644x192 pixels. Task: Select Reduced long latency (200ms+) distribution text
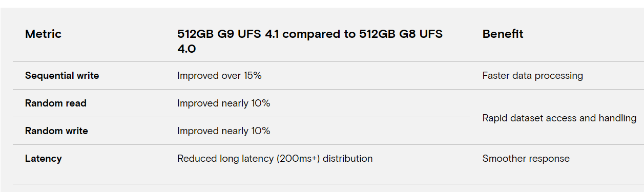tap(275, 159)
